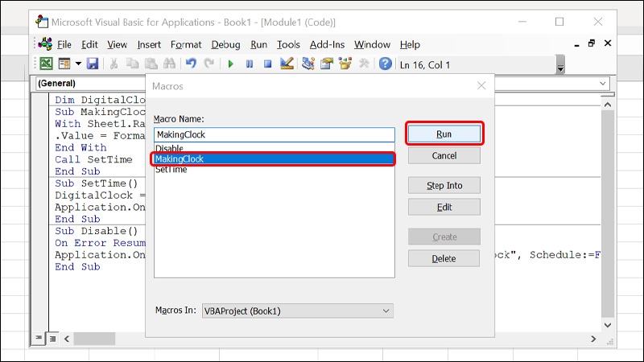Select the Disable macro in the list

275,148
